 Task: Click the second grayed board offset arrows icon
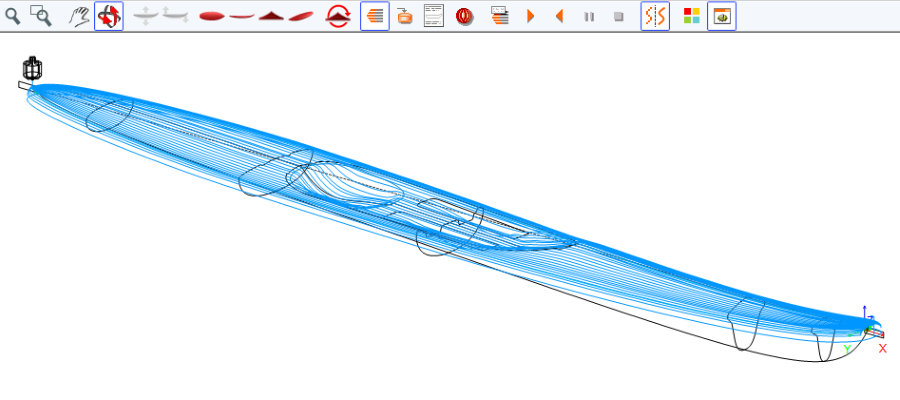(x=176, y=15)
